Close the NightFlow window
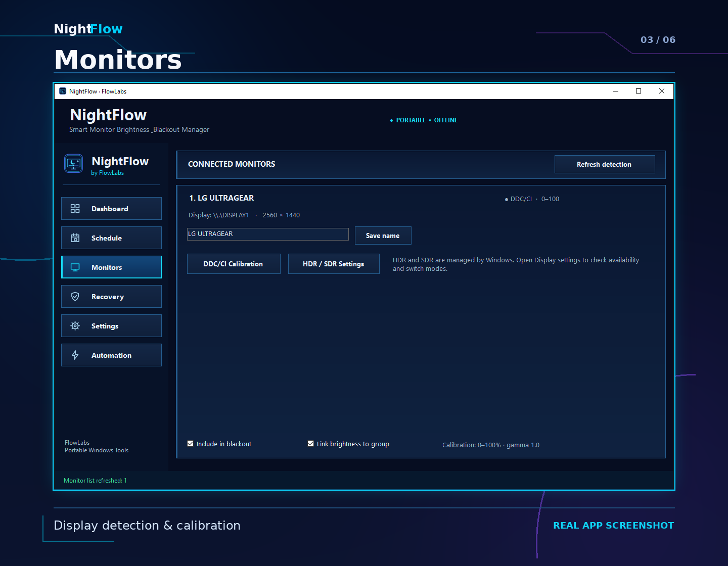 pos(662,91)
